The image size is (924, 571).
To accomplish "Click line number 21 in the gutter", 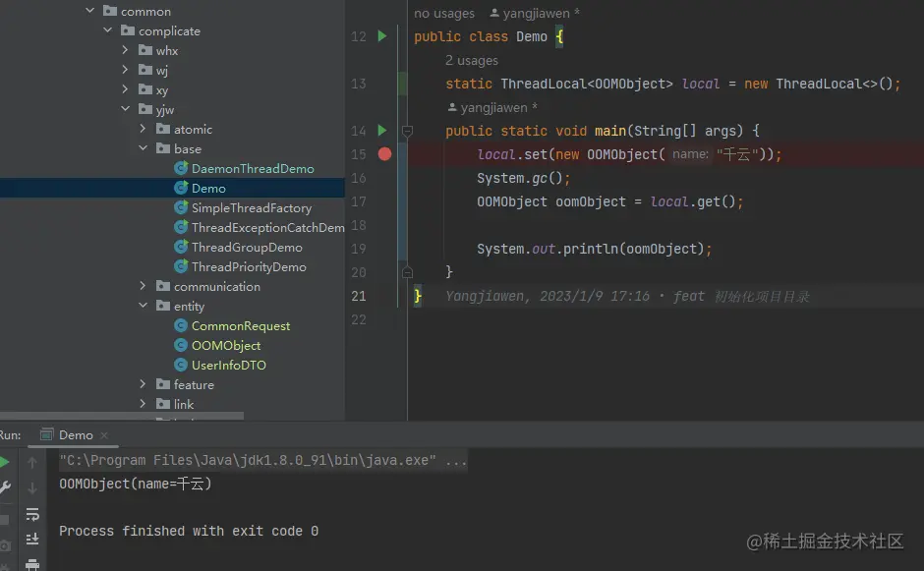I will click(358, 296).
